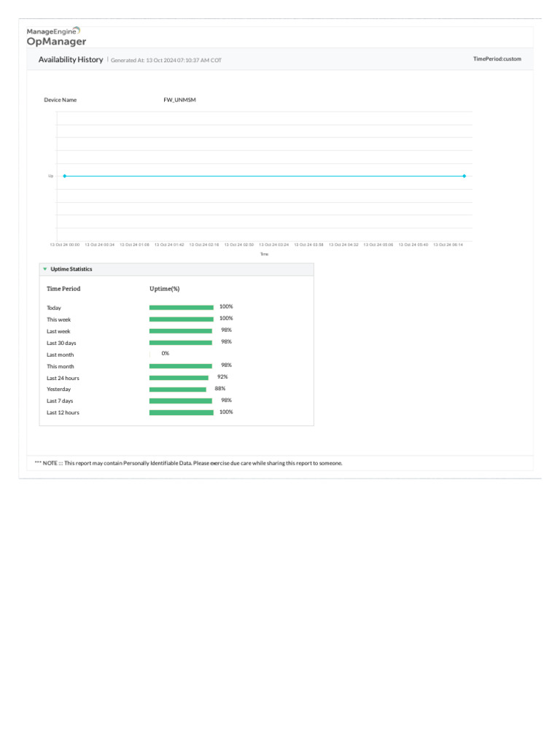This screenshot has width=560, height=747.
Task: Collapse the Uptime Statistics triangle
Action: pos(44,269)
